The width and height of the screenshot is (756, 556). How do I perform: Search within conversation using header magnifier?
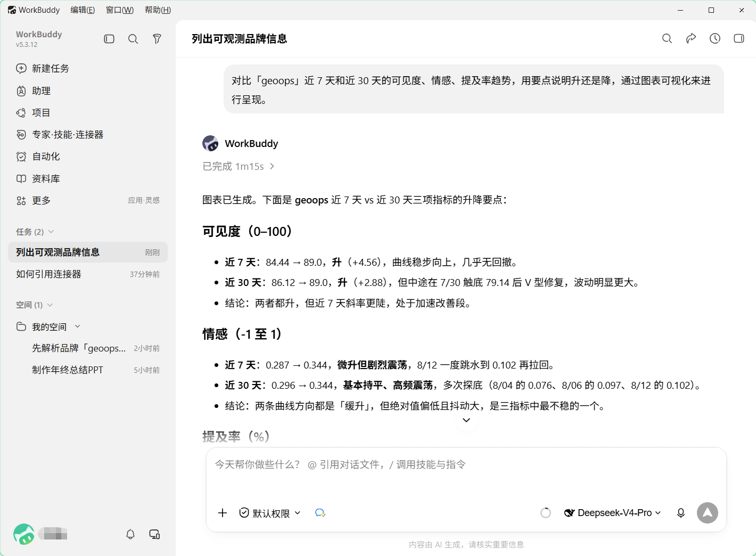point(667,38)
